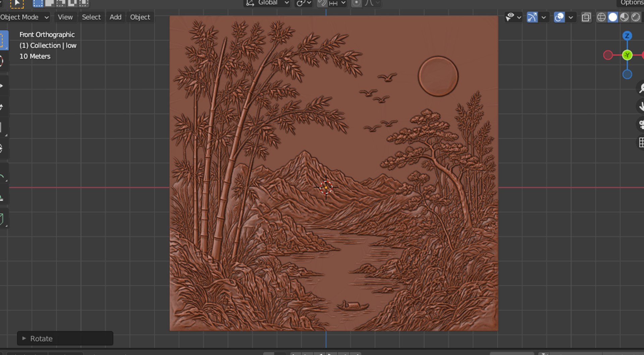
Task: Open the Select menu
Action: coord(91,17)
